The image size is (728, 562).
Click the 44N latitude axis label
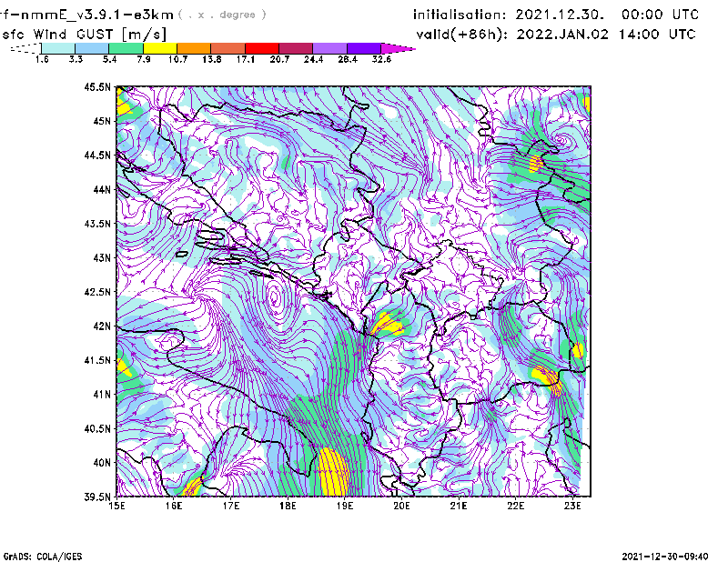click(x=102, y=189)
